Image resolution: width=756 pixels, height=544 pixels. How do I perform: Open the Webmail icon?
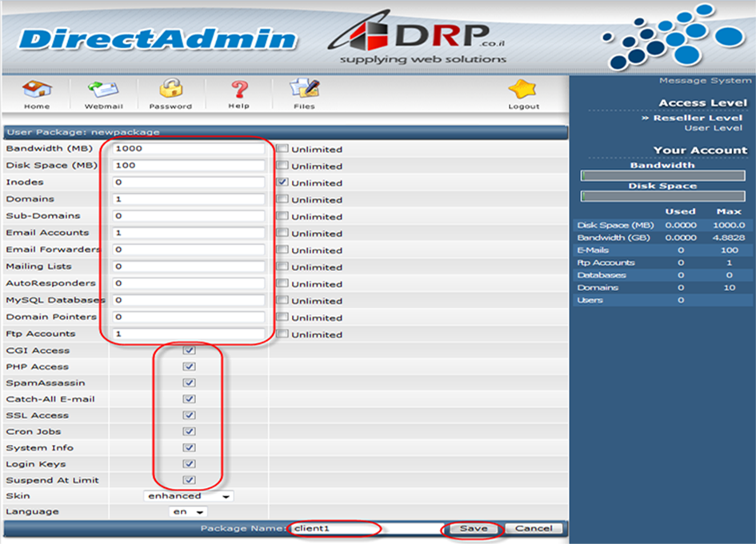pos(103,90)
